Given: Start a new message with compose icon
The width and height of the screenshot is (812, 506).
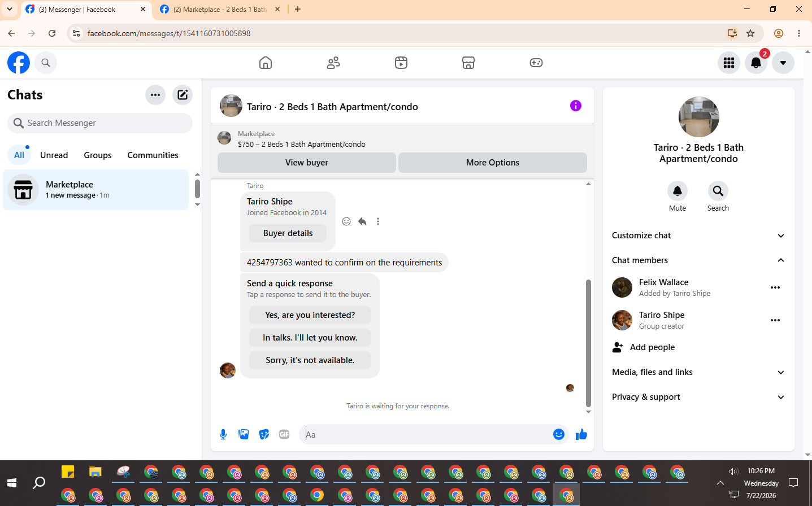Looking at the screenshot, I should [x=183, y=95].
